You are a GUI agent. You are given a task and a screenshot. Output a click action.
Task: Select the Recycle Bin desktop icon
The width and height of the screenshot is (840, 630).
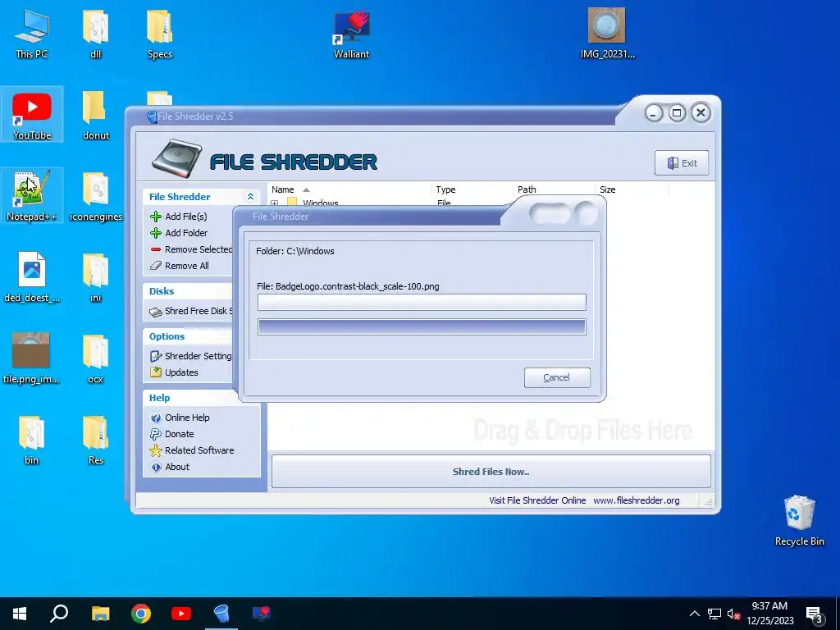[799, 520]
